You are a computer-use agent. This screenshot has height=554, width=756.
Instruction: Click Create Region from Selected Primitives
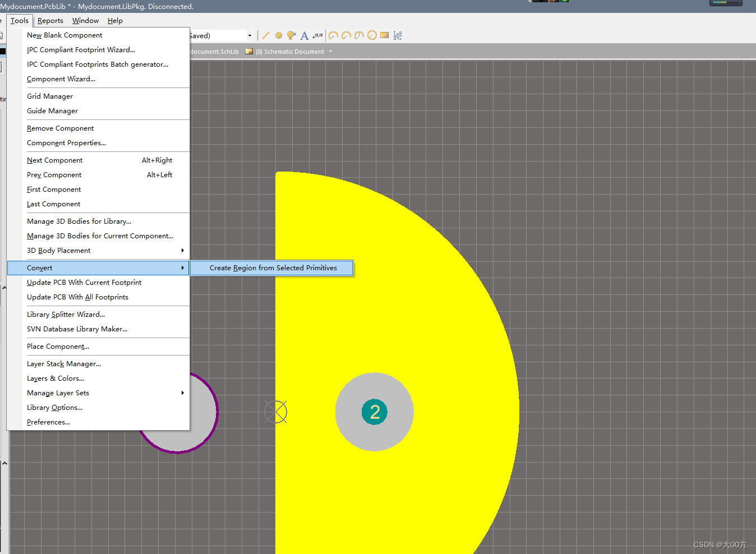(271, 267)
